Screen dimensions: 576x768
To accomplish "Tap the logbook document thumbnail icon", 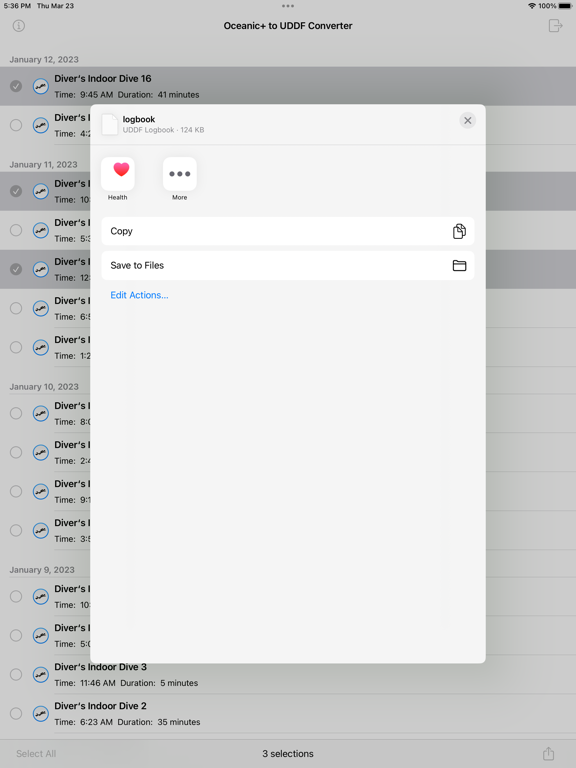I will pyautogui.click(x=110, y=124).
